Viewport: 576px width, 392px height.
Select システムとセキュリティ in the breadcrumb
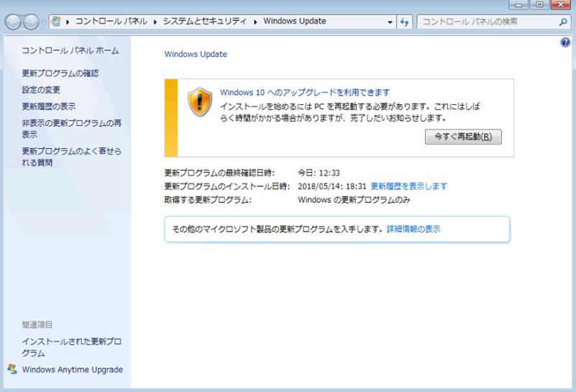[x=205, y=22]
